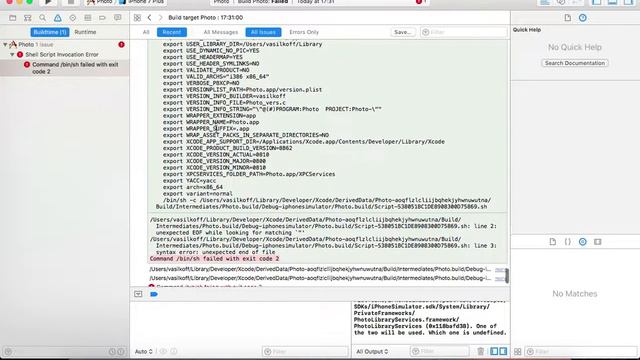Collapse the Photo project disclosure triangle
Viewport: 640px width, 360px height.
click(5, 44)
